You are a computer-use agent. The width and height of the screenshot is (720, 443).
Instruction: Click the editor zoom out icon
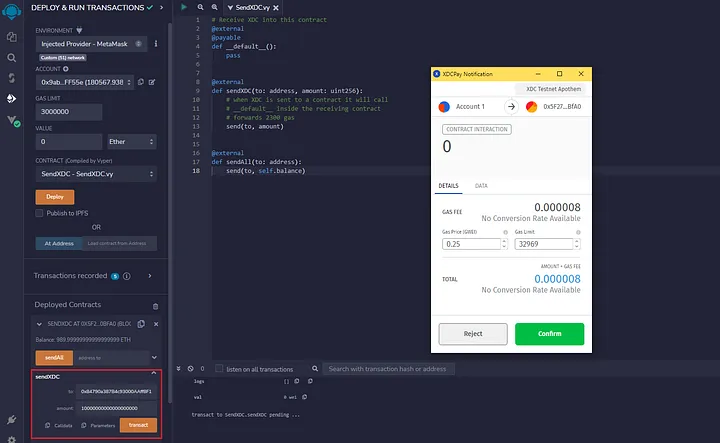tap(200, 7)
